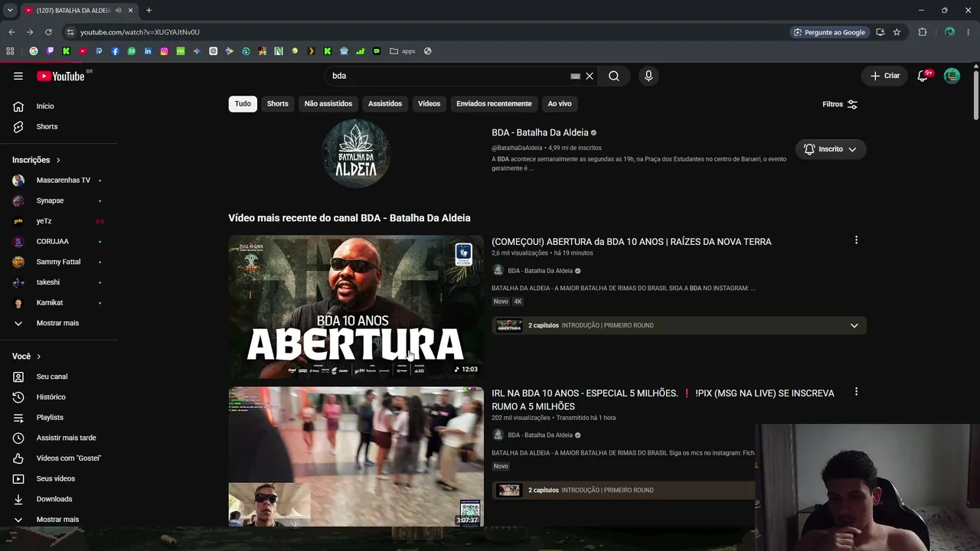Open Google bookmark in bookmarks bar
980x551 pixels.
click(34, 51)
